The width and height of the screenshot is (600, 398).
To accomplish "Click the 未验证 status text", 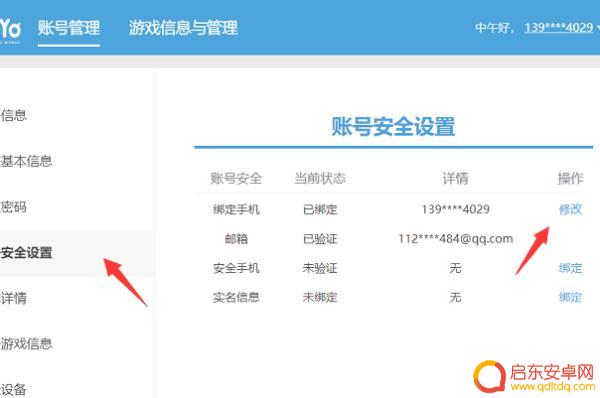I will [x=320, y=268].
